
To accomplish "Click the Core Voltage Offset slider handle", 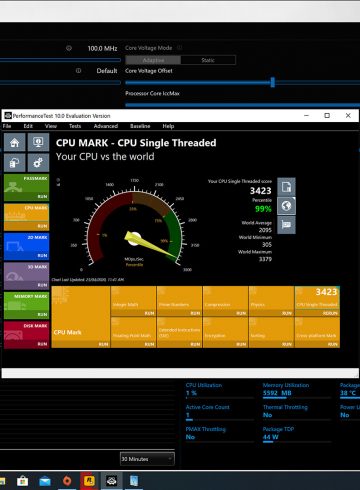I will 273,82.
